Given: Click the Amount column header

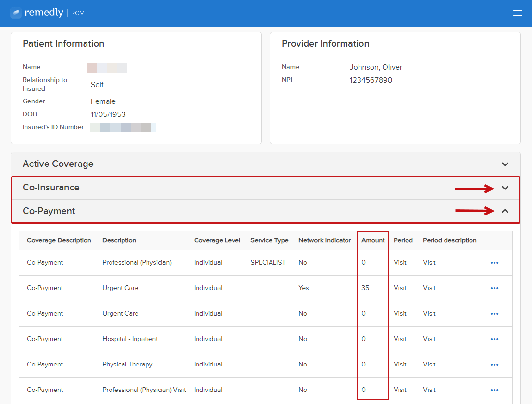Looking at the screenshot, I should [x=373, y=240].
